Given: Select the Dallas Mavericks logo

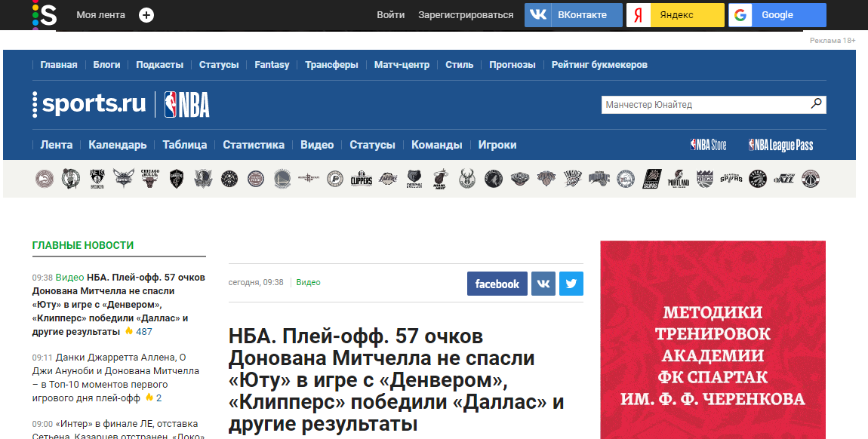Looking at the screenshot, I should coord(203,179).
